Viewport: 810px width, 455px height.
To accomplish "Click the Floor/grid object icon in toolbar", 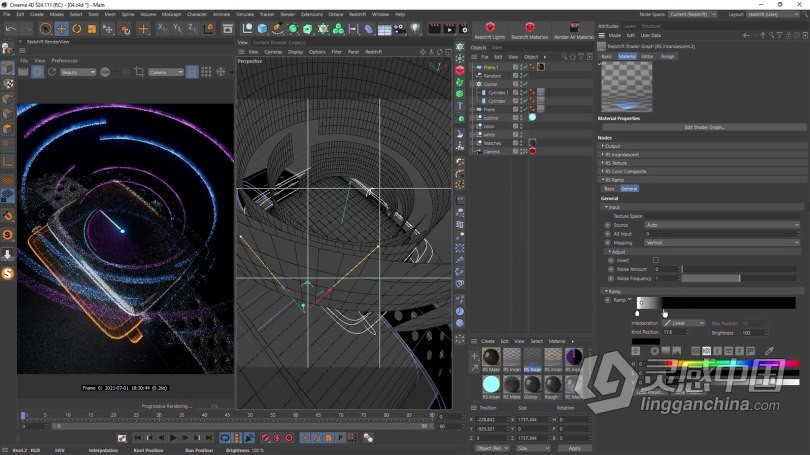I will pos(384,29).
